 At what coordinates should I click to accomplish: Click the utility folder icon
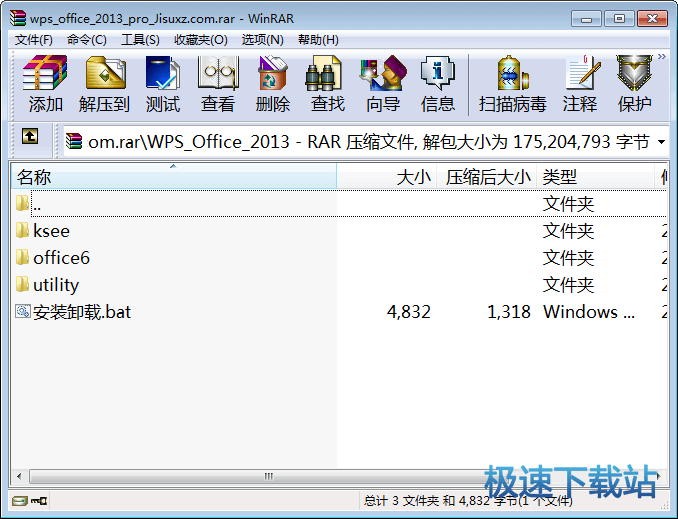22,284
